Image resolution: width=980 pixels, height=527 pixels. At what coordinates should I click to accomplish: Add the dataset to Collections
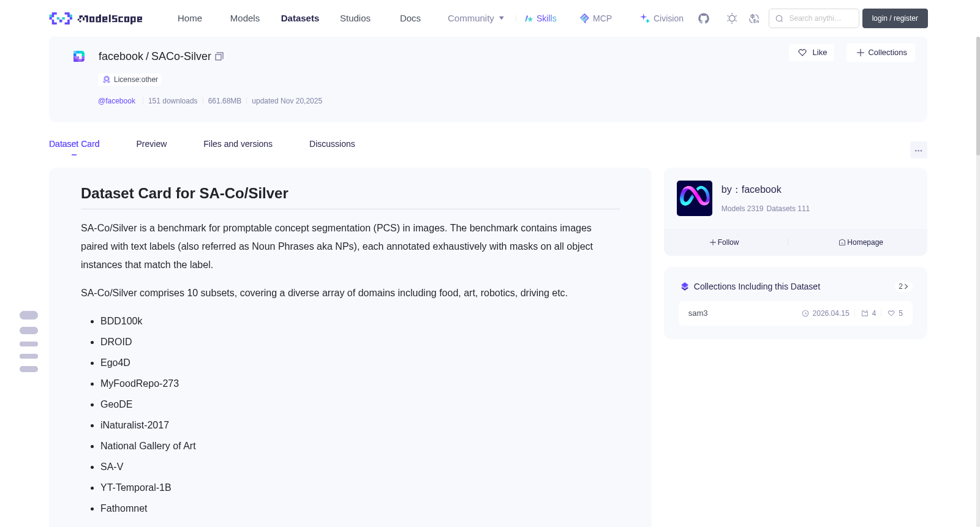881,53
